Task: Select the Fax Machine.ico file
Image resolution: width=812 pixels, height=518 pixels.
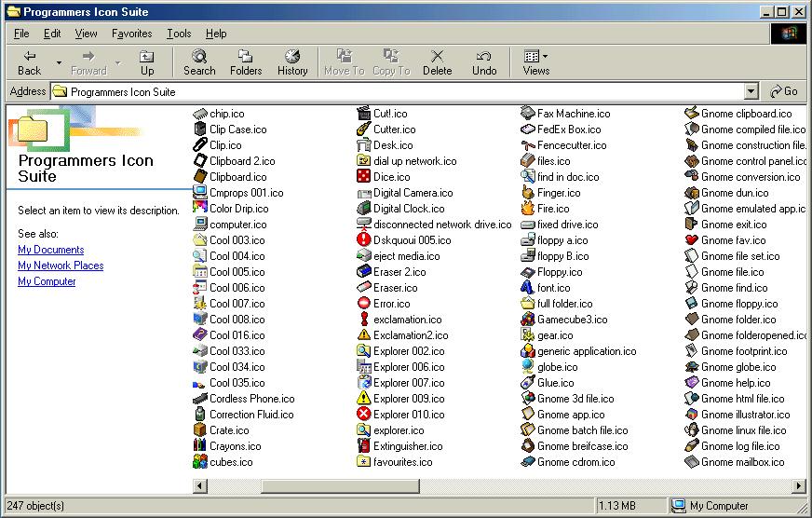Action: (x=573, y=114)
